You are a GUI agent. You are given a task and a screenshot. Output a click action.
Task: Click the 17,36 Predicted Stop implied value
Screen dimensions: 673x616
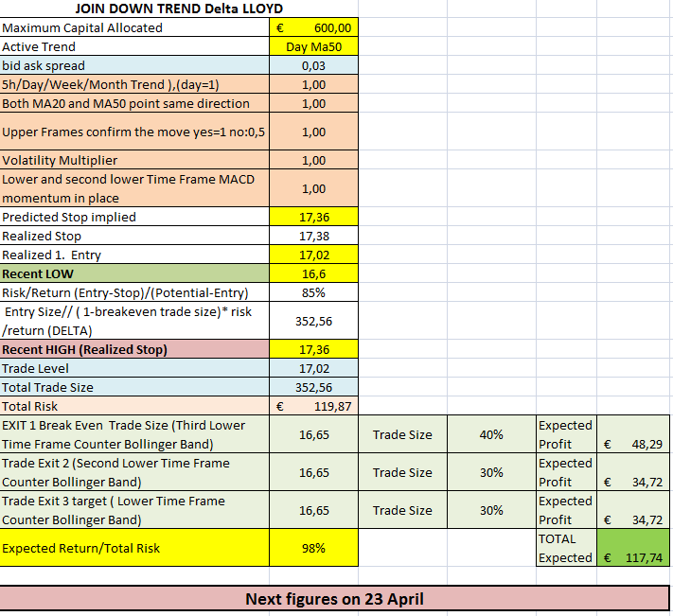[x=313, y=217]
